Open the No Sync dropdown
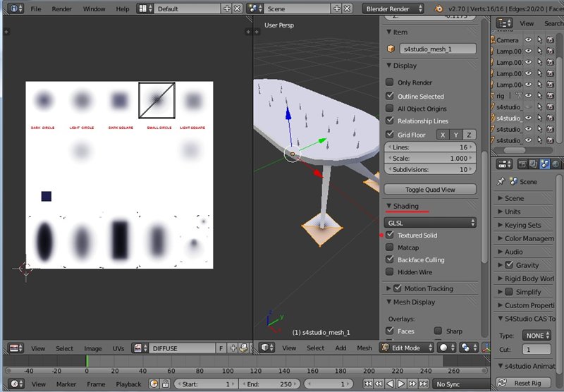This screenshot has width=564, height=392. (462, 384)
